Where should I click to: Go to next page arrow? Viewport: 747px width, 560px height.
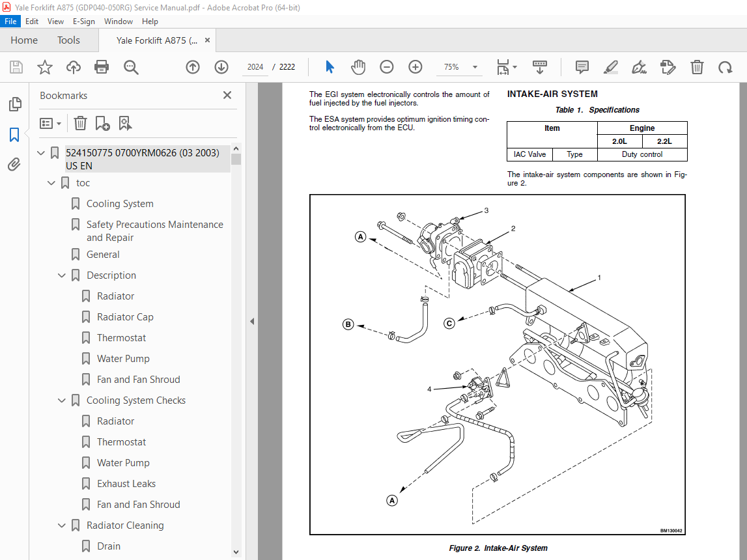tap(221, 67)
